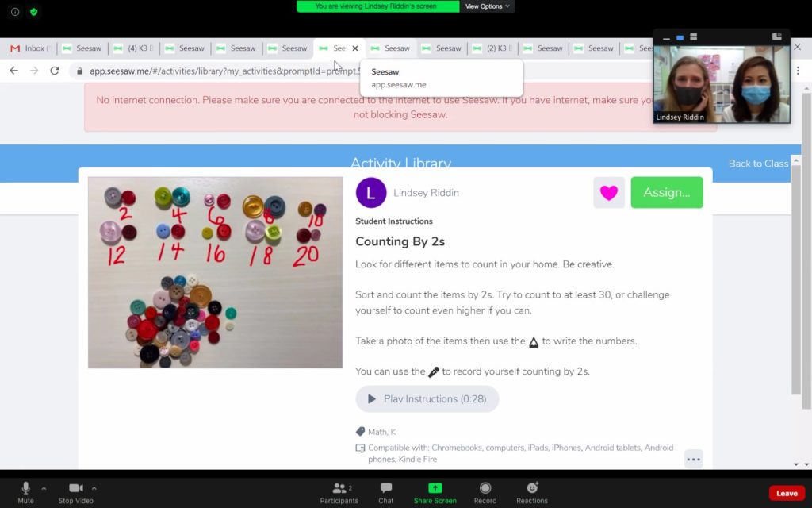Click the Share Screen icon
The height and width of the screenshot is (508, 812).
click(435, 493)
